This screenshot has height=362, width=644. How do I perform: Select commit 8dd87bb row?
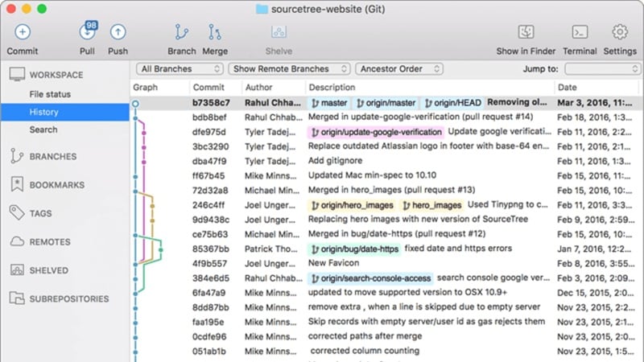386,307
